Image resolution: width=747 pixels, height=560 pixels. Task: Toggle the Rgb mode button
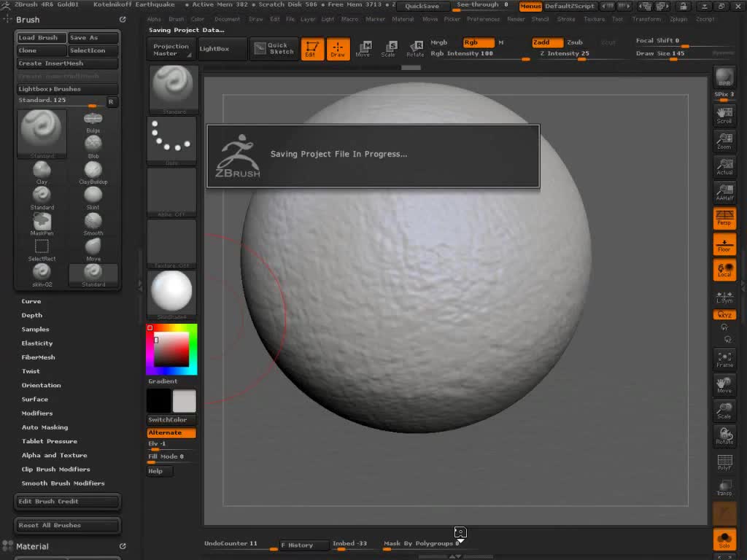478,42
